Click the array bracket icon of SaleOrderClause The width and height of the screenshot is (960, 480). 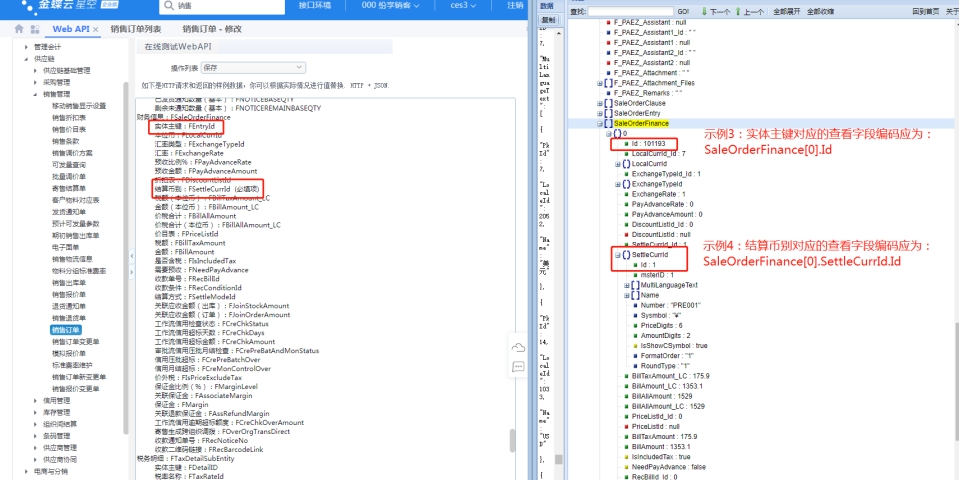(x=609, y=103)
